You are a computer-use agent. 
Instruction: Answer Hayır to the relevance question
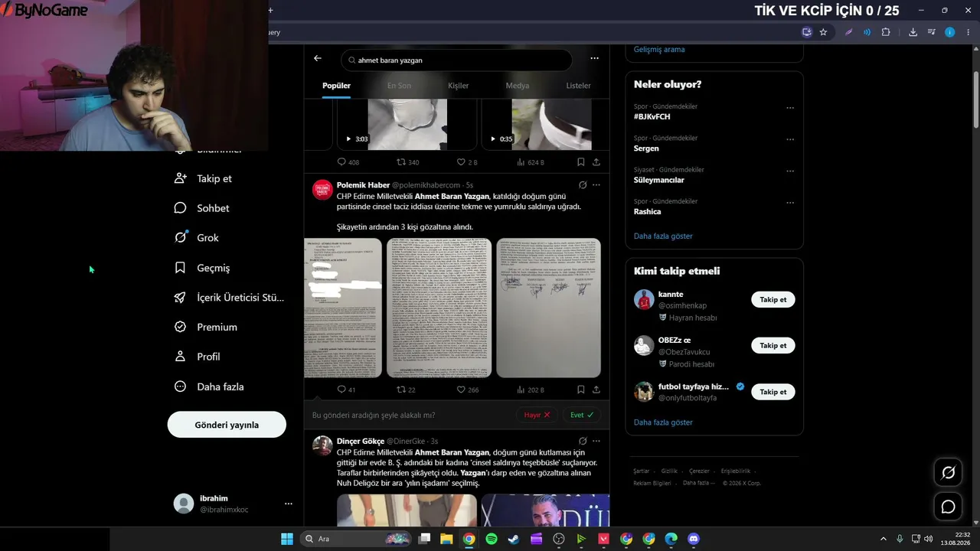tap(537, 415)
